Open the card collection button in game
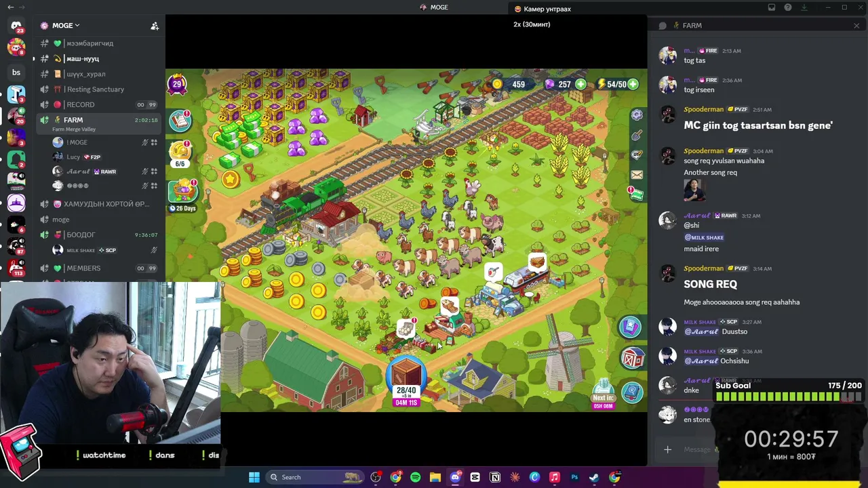 [630, 327]
